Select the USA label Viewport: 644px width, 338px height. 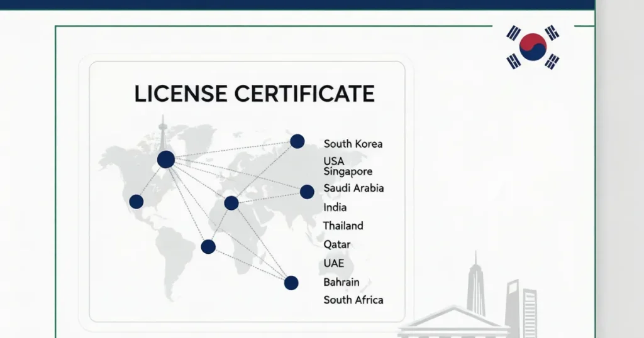point(334,161)
